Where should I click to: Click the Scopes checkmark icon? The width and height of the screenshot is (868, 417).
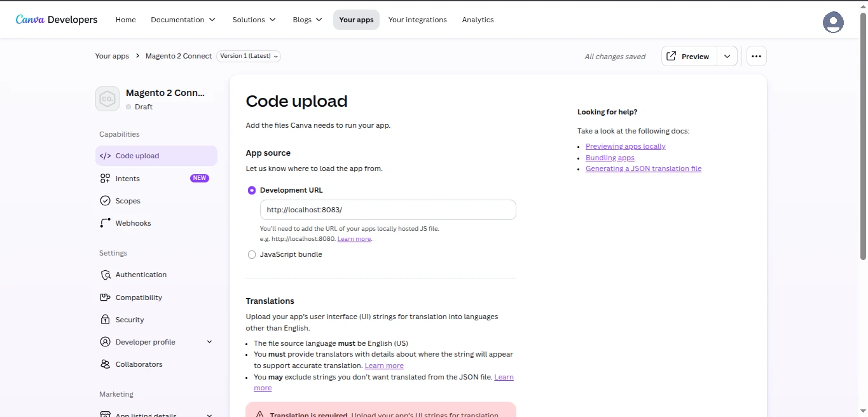tap(106, 201)
